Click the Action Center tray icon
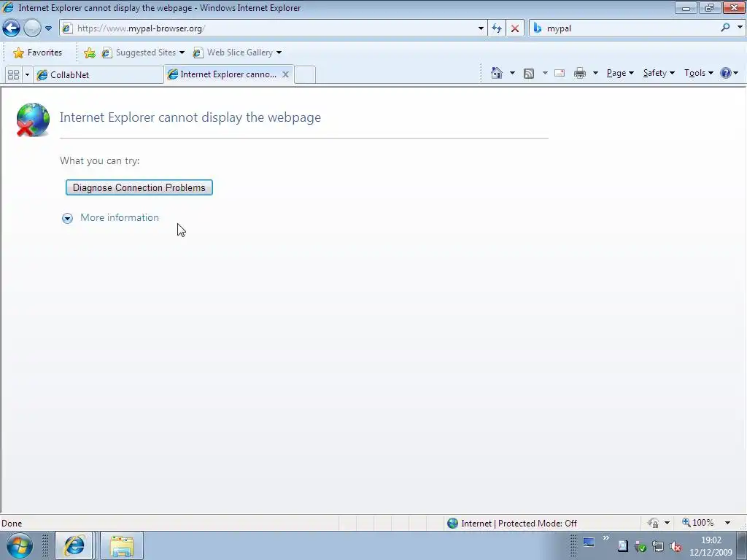This screenshot has width=747, height=560. pos(623,546)
